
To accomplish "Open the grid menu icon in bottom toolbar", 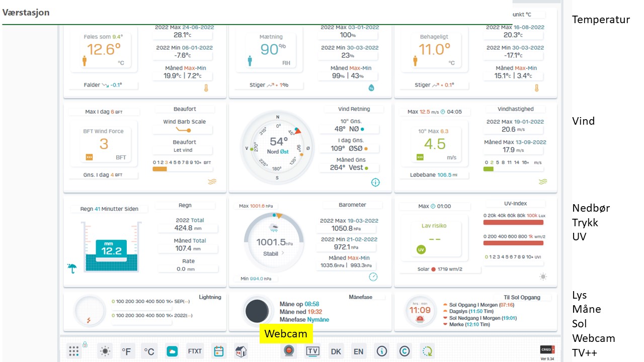I will 74,351.
